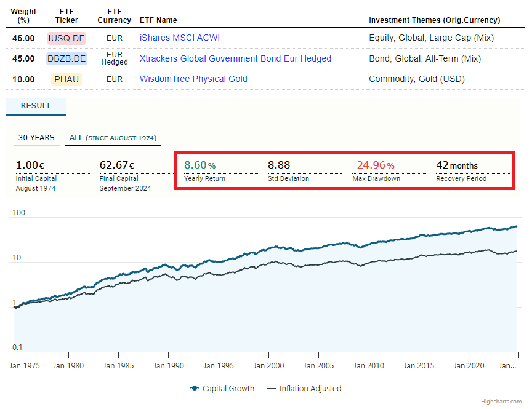Click the 100 y-axis label
The height and width of the screenshot is (409, 532).
(x=18, y=213)
